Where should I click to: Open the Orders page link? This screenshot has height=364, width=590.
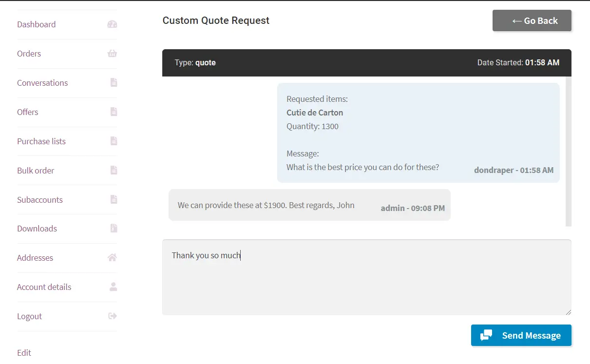29,54
